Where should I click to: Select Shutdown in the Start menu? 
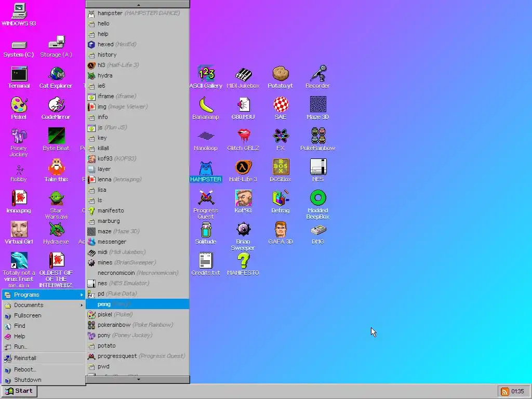tap(44, 380)
